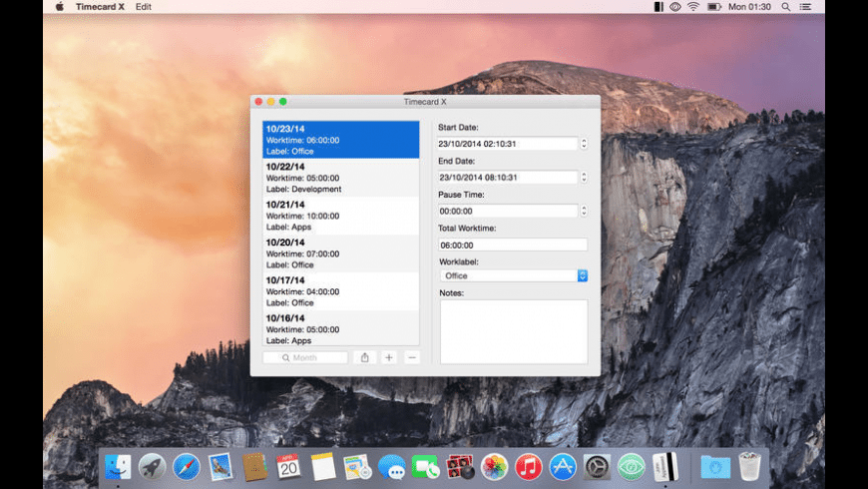
Task: Click the eye icon in menu bar
Action: click(x=675, y=7)
